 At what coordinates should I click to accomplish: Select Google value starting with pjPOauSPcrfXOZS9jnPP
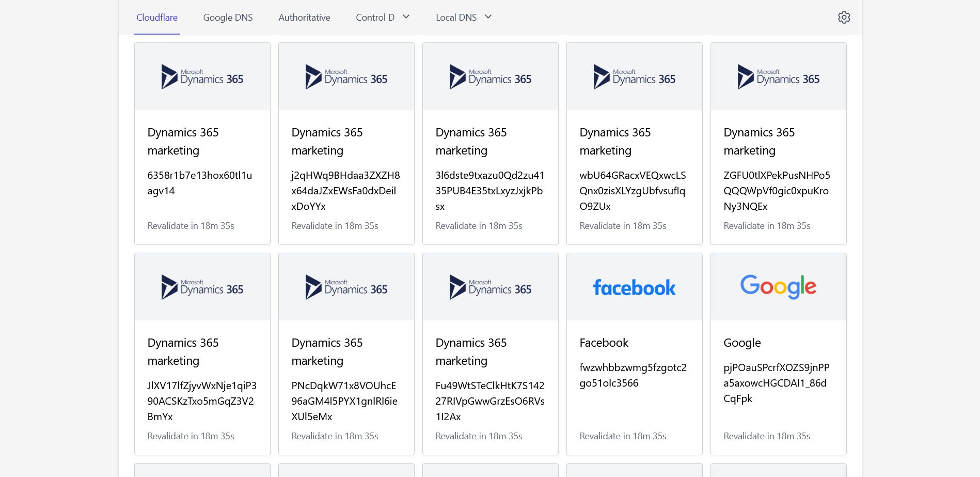(x=777, y=383)
